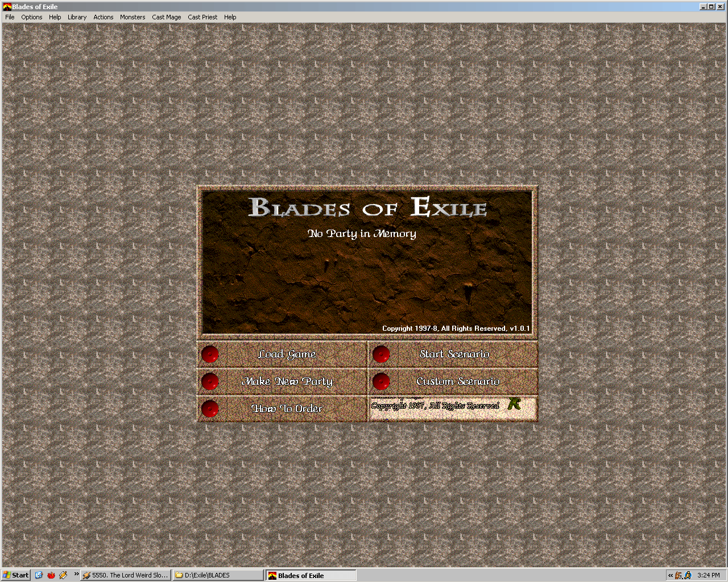Click the Make New Party label
728x582 pixels.
287,381
